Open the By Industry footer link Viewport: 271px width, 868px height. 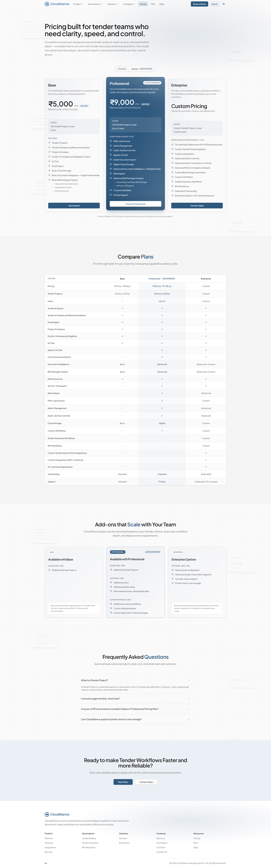[x=124, y=843]
